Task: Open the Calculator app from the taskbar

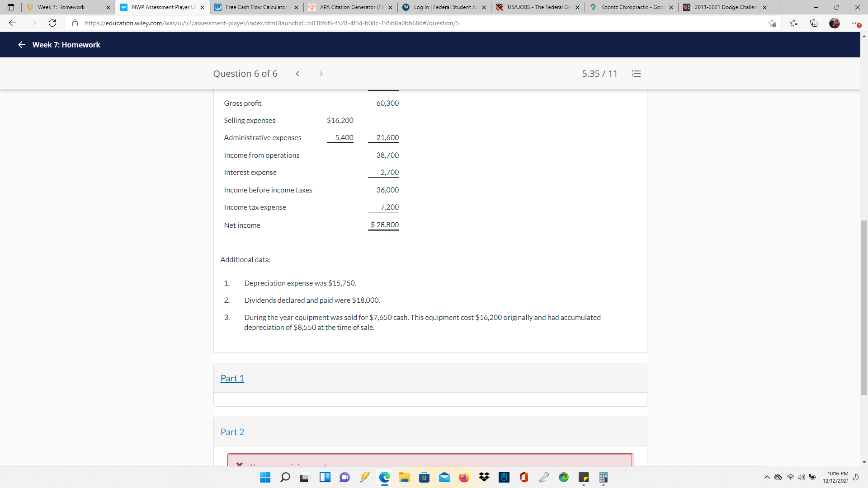Action: pos(603,477)
